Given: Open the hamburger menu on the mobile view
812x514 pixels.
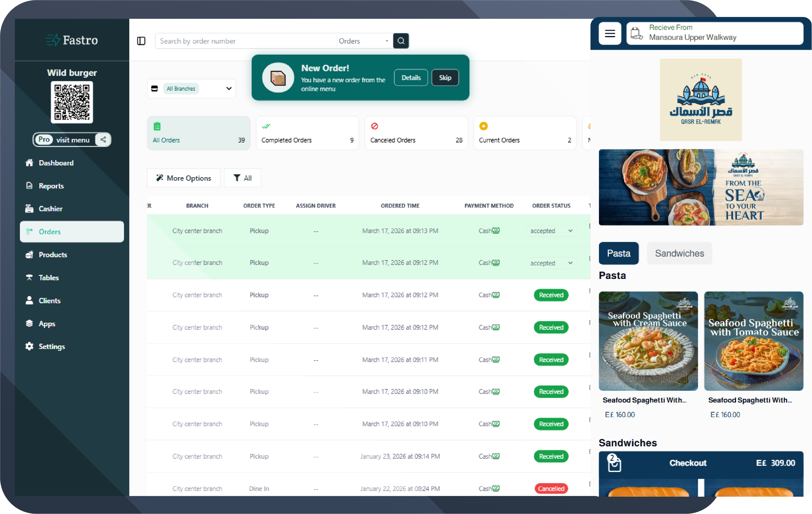Looking at the screenshot, I should (x=610, y=33).
